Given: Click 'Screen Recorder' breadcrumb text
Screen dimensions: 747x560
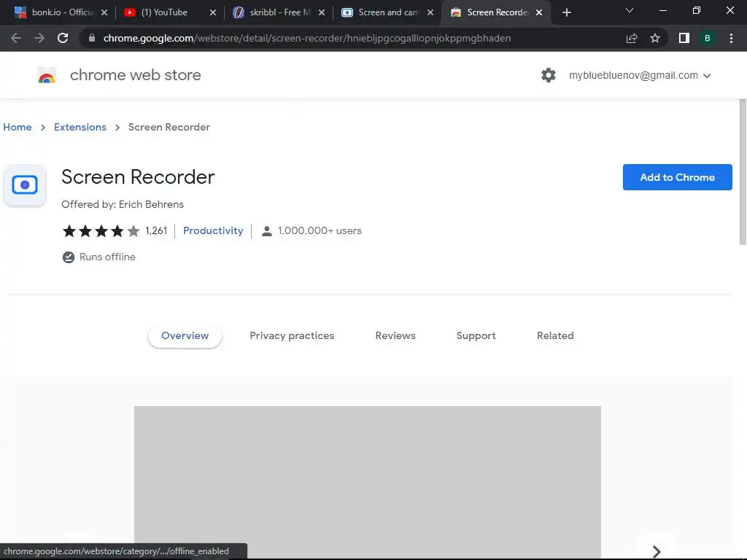Looking at the screenshot, I should pyautogui.click(x=169, y=127).
